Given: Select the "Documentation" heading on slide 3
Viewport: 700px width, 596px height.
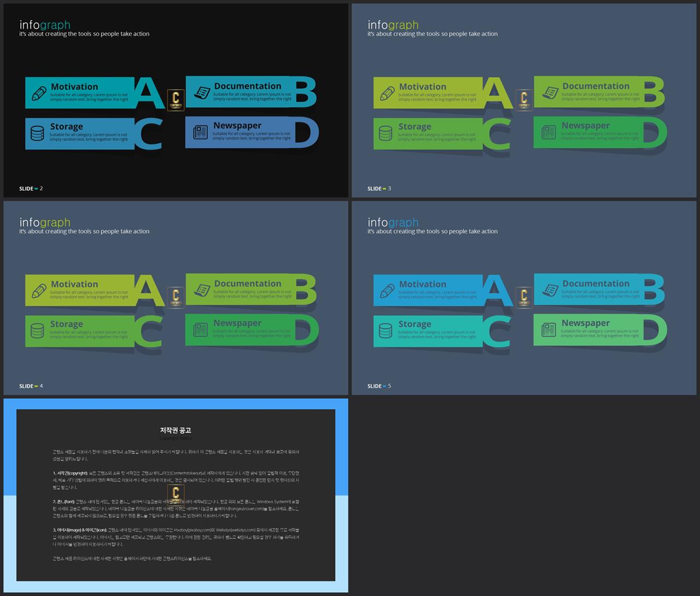Looking at the screenshot, I should [x=596, y=86].
